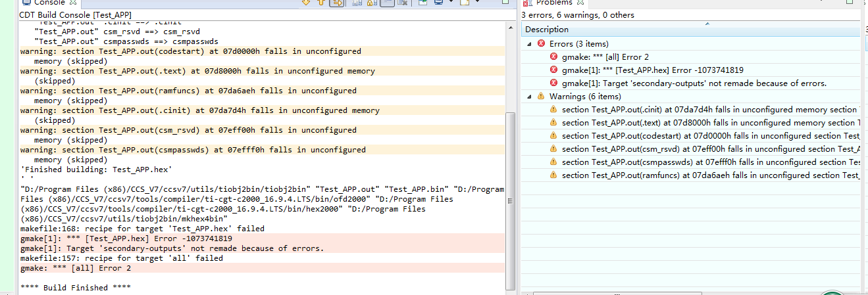Select the (codestart) warning row in Problems
The image size is (868, 295).
[691, 136]
